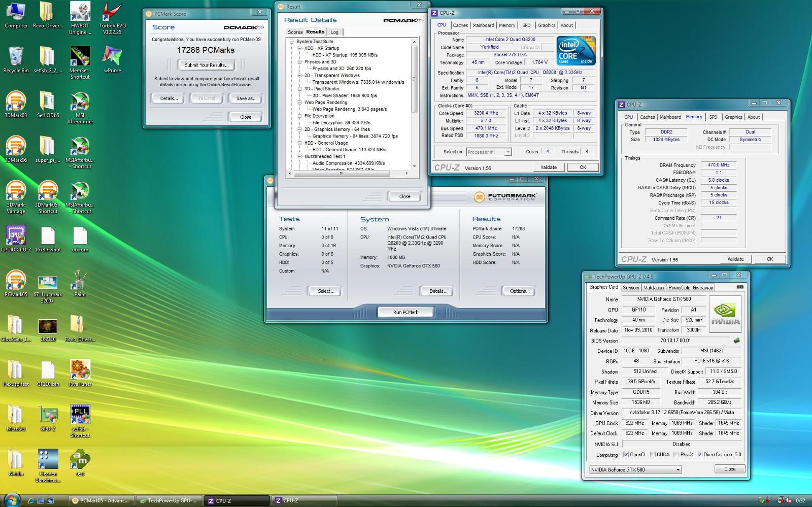Click the PCMark05 taskbar button
The image size is (812, 507).
coord(101,500)
